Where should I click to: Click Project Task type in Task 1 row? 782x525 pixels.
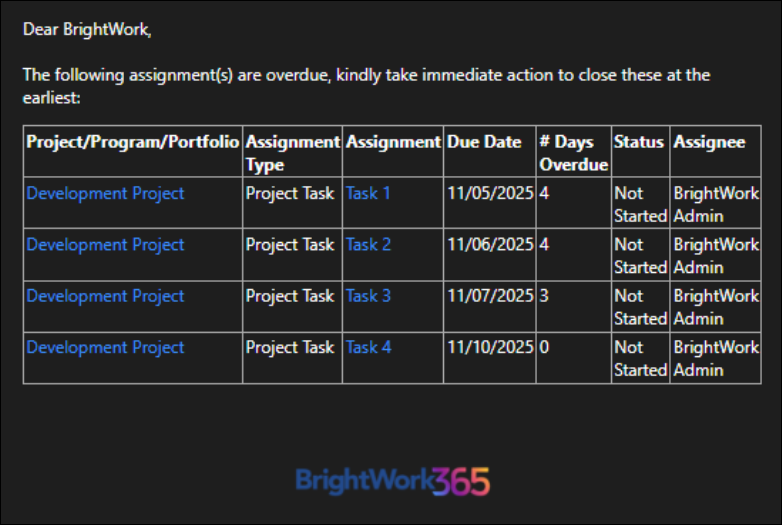tap(290, 193)
